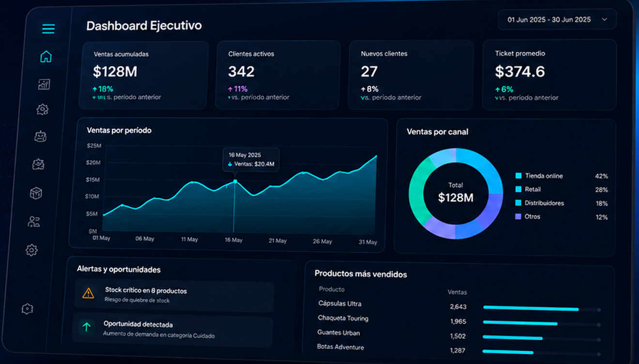Click the Tienda online legend swatch
This screenshot has height=364, width=639.
tap(518, 176)
